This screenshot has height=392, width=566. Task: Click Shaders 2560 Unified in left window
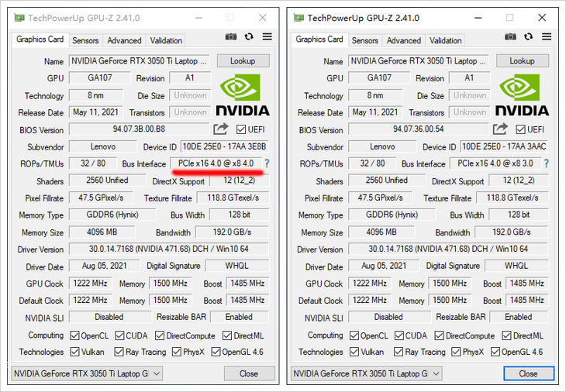pos(107,180)
